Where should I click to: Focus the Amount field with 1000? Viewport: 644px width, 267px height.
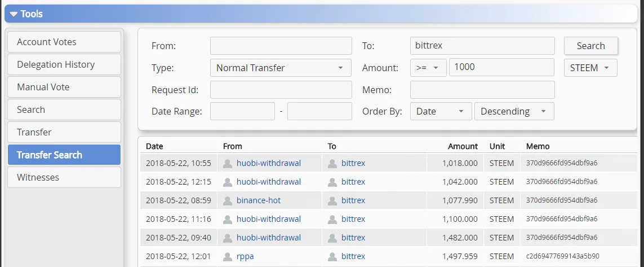click(x=502, y=68)
